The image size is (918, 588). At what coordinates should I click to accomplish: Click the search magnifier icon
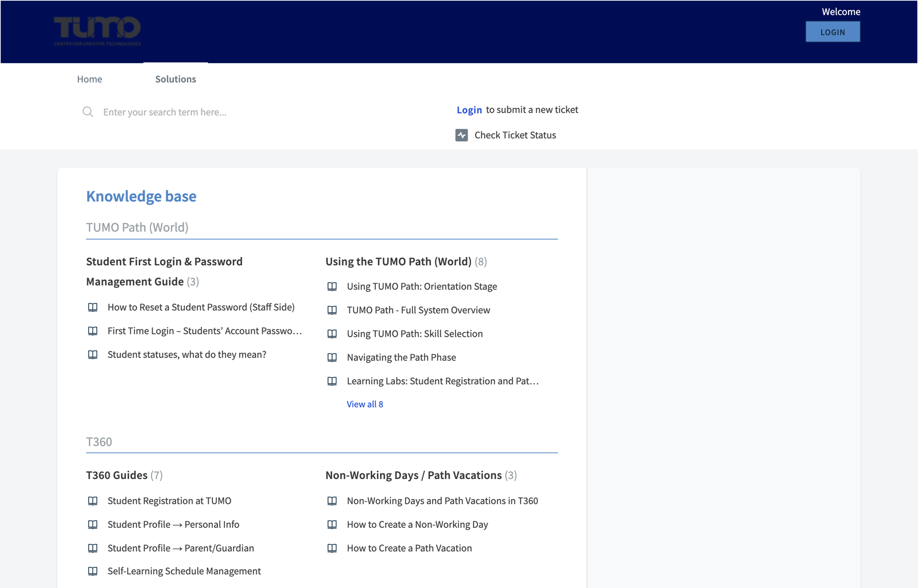point(88,112)
